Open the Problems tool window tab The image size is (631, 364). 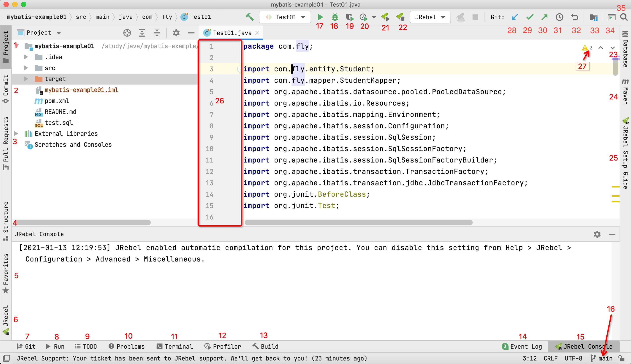pyautogui.click(x=126, y=346)
